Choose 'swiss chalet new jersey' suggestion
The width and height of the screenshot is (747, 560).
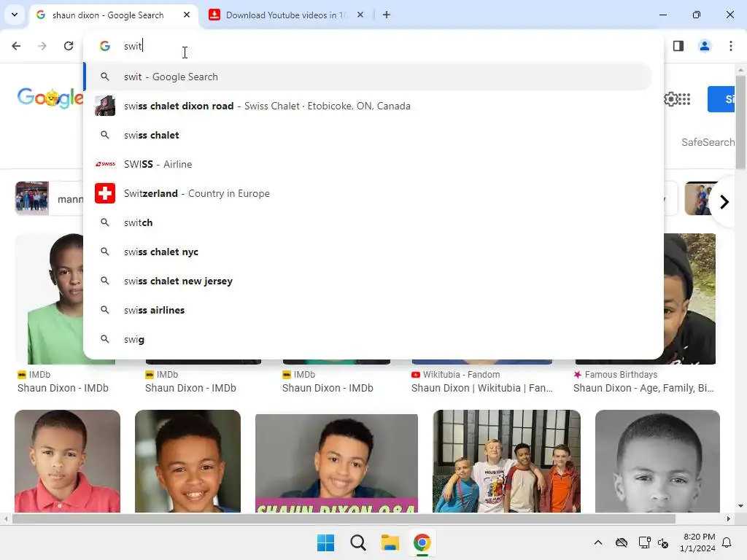coord(368,281)
